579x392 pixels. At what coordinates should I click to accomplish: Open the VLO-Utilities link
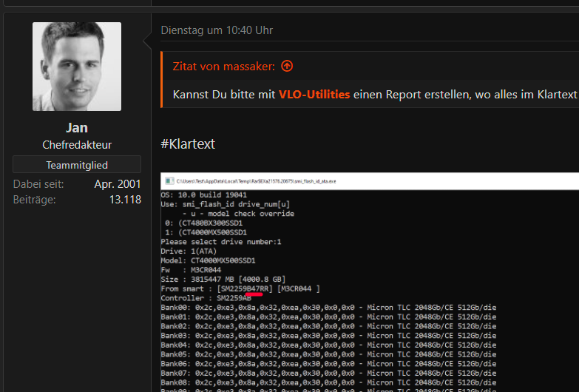(x=314, y=95)
